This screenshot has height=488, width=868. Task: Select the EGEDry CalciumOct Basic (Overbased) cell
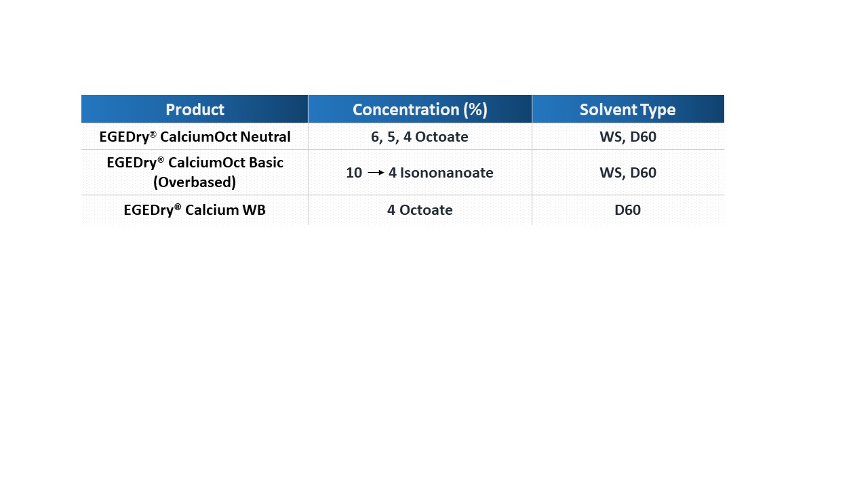pyautogui.click(x=195, y=172)
